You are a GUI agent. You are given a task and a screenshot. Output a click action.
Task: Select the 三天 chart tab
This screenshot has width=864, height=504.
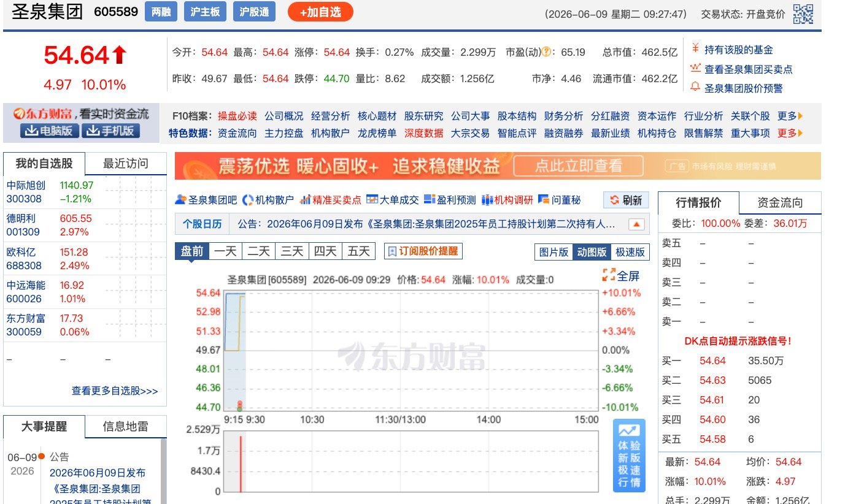tap(292, 251)
